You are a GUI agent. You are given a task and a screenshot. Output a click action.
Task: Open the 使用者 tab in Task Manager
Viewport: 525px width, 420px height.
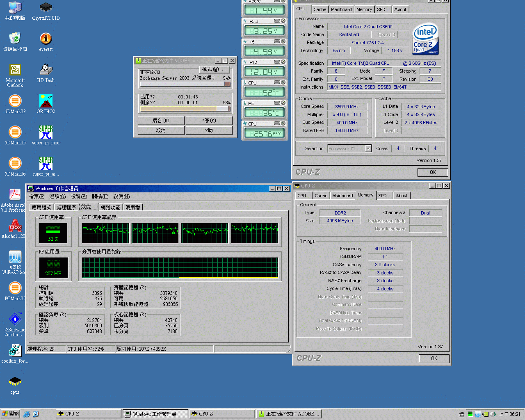coord(132,207)
